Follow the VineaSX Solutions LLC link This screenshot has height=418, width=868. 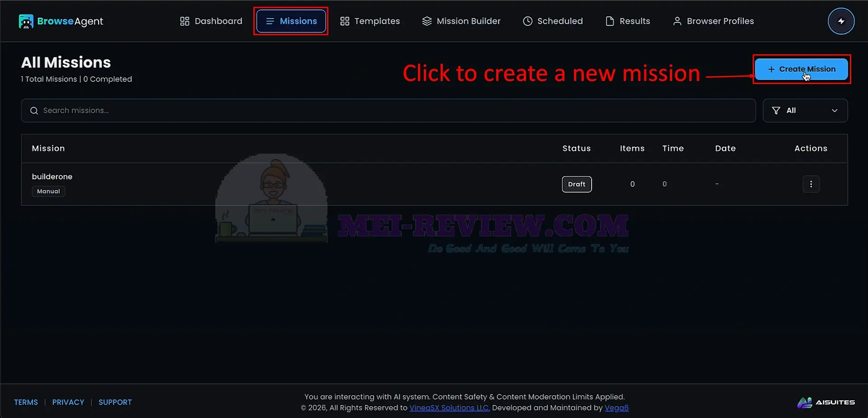(x=450, y=408)
